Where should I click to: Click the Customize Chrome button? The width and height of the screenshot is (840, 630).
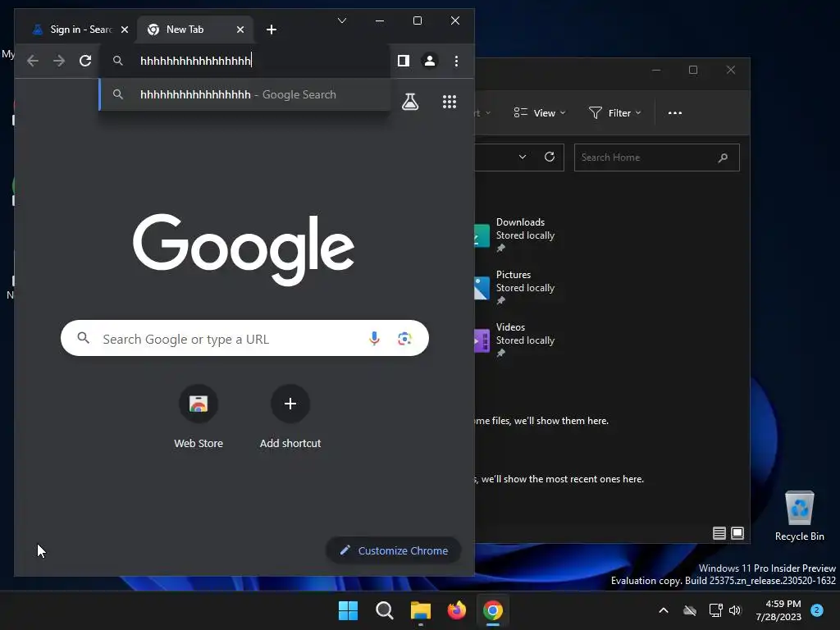tap(394, 550)
